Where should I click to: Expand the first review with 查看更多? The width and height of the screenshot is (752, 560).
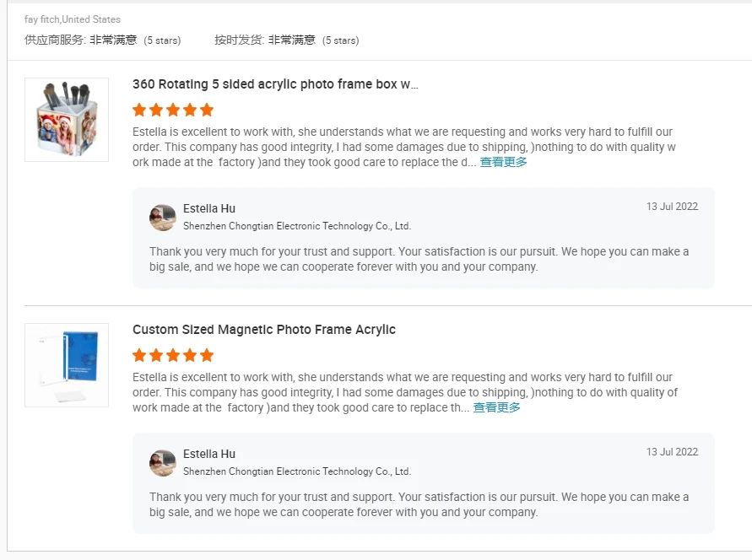[504, 162]
